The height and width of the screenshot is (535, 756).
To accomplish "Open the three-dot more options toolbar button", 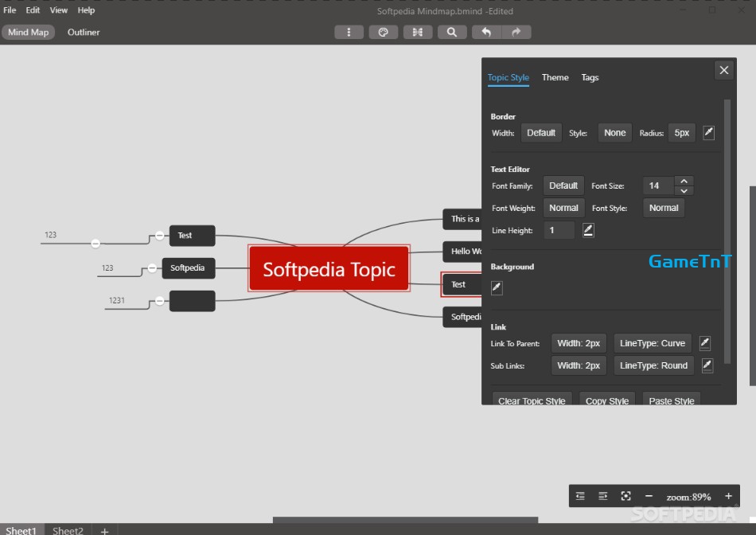I will [x=349, y=33].
